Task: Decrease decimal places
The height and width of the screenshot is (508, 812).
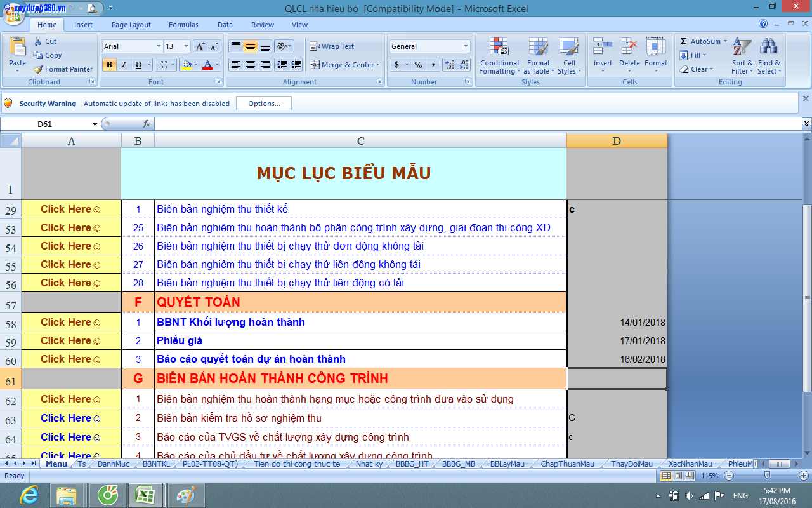Action: [464, 65]
